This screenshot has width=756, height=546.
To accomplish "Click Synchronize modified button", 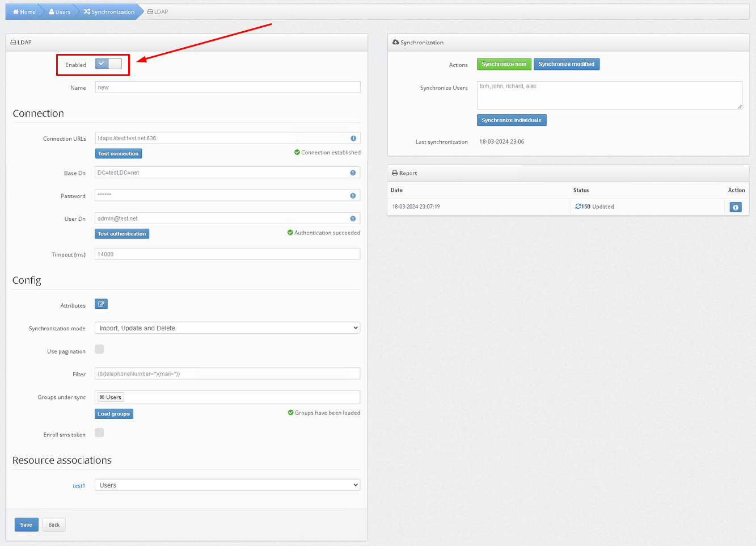I will pos(567,64).
